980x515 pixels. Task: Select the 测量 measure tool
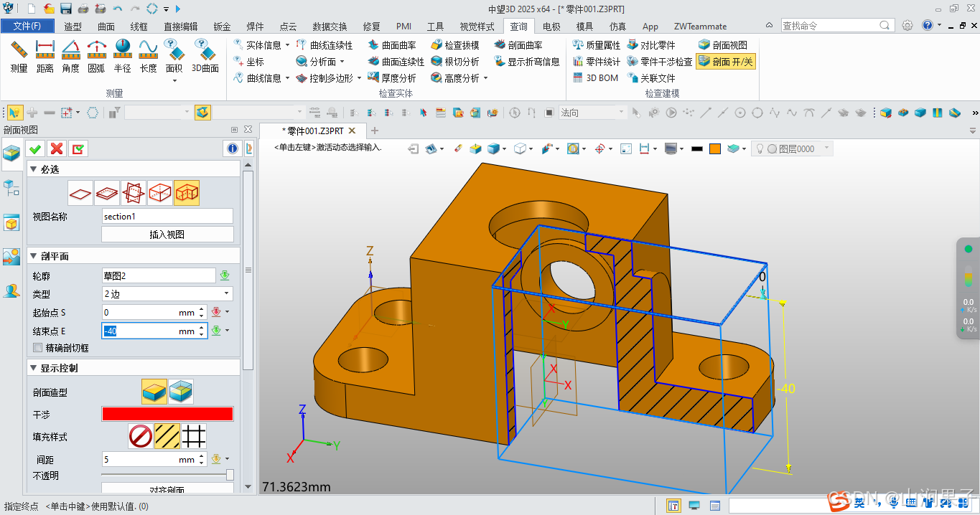pos(19,56)
